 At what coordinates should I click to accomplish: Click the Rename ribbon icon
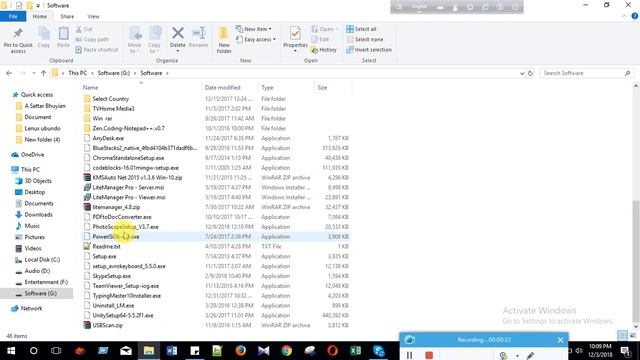[x=198, y=38]
